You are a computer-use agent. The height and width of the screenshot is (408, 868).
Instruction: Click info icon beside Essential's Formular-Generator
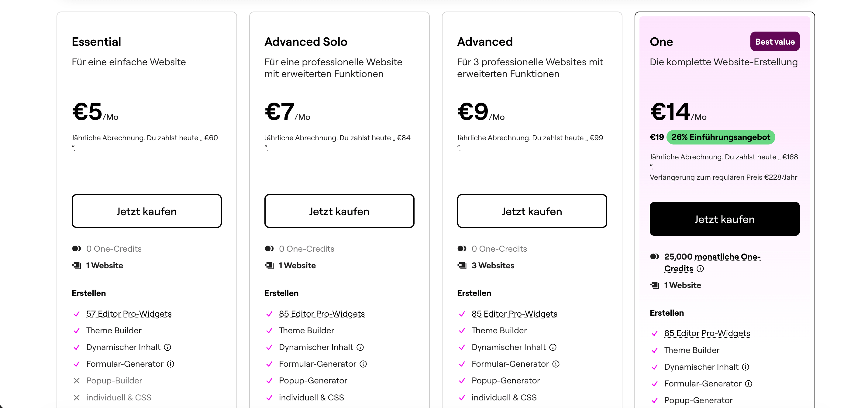pyautogui.click(x=170, y=364)
